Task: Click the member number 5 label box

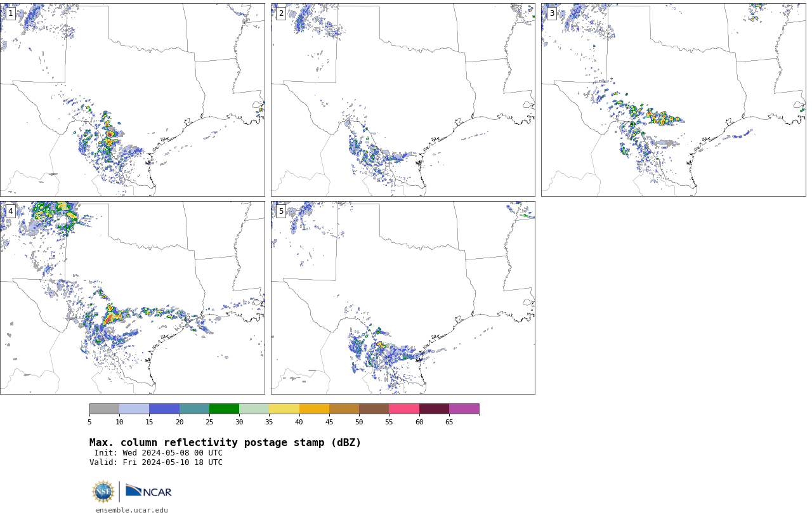Action: pyautogui.click(x=281, y=211)
